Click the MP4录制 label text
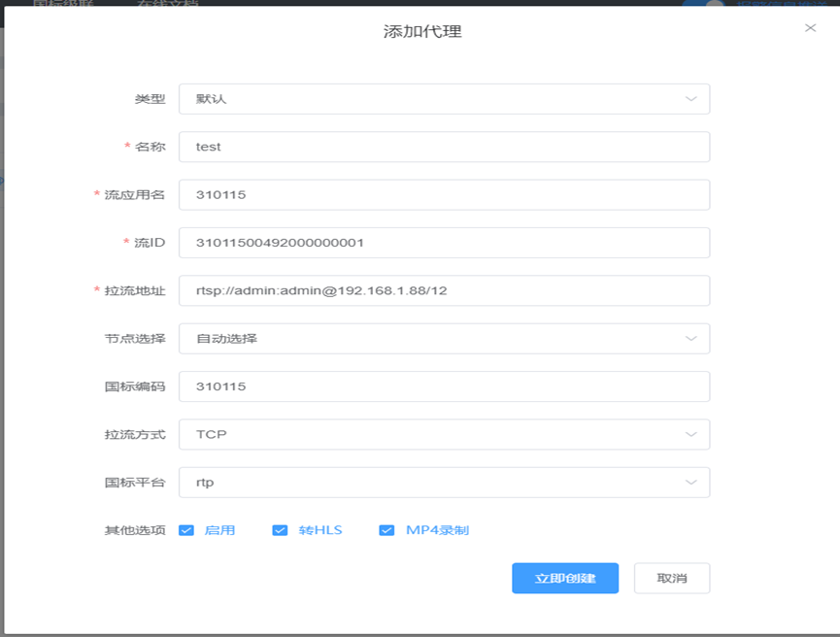 (437, 530)
